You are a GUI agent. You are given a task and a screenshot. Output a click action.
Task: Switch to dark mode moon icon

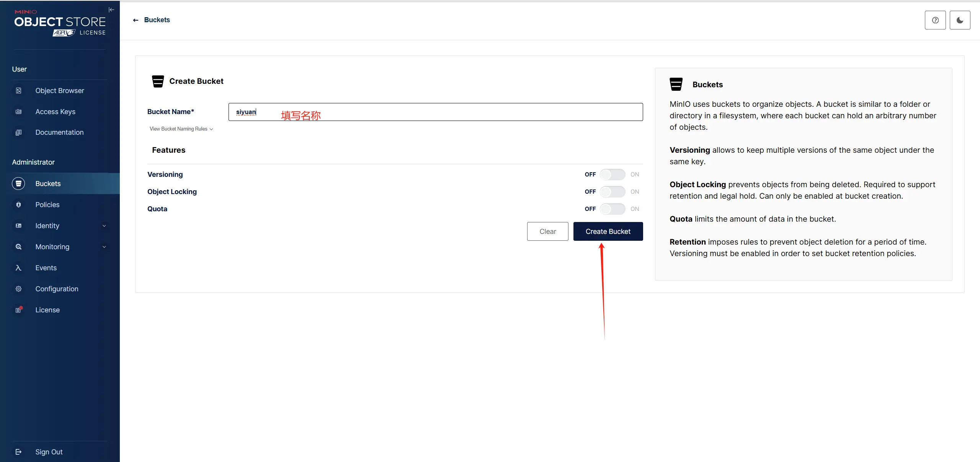[960, 20]
